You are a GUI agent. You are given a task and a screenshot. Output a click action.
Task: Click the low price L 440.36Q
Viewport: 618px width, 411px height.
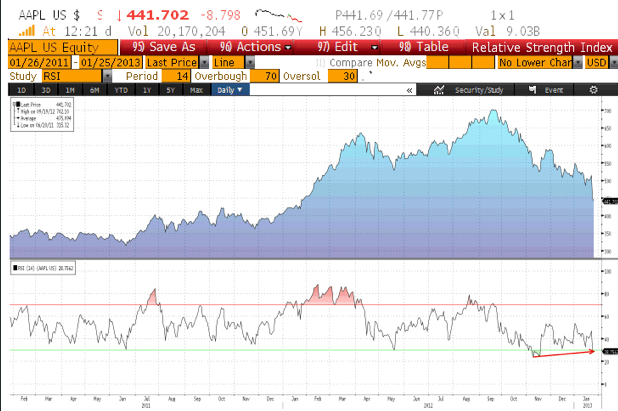[x=428, y=31]
